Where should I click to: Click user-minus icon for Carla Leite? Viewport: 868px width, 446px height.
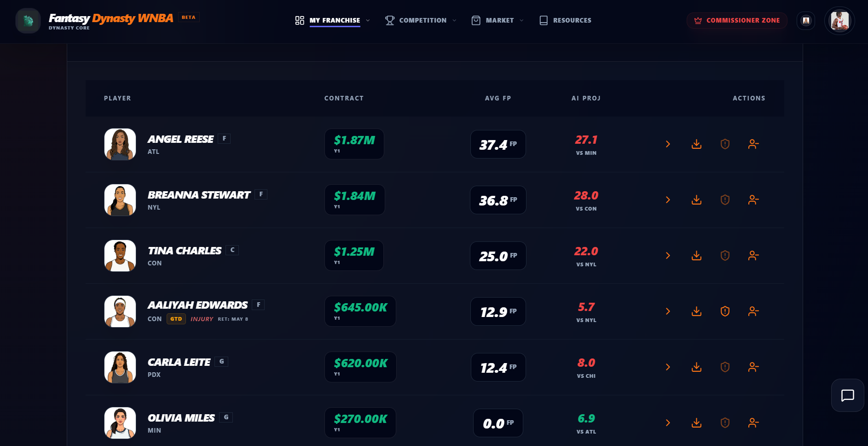(753, 367)
